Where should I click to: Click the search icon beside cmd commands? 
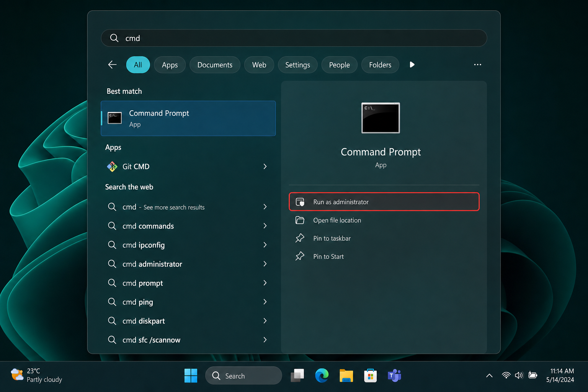(x=112, y=226)
